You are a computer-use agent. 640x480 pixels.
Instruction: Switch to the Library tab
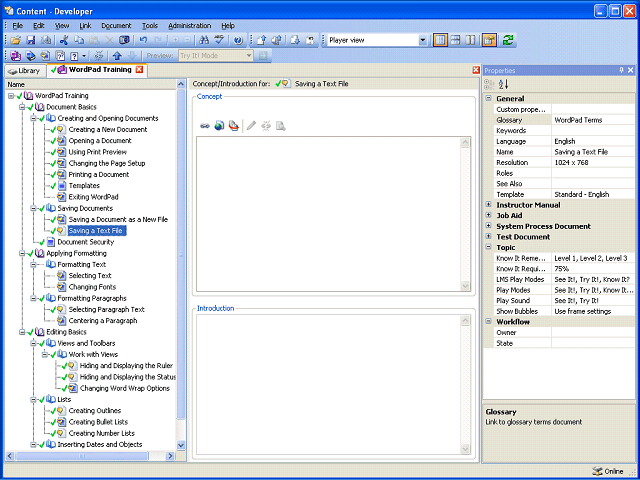pos(25,71)
